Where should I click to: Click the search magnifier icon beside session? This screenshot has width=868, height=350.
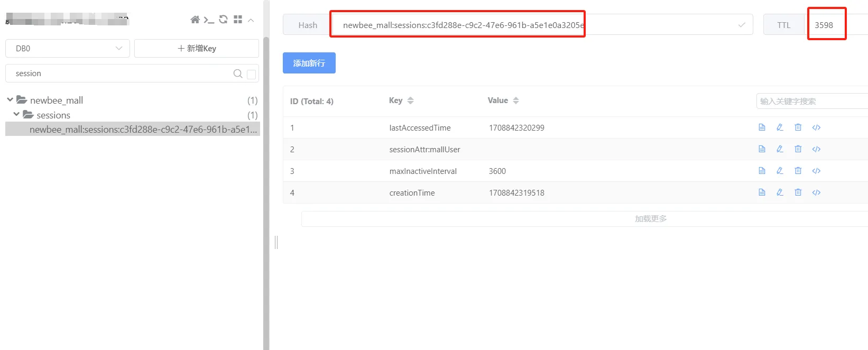tap(238, 73)
